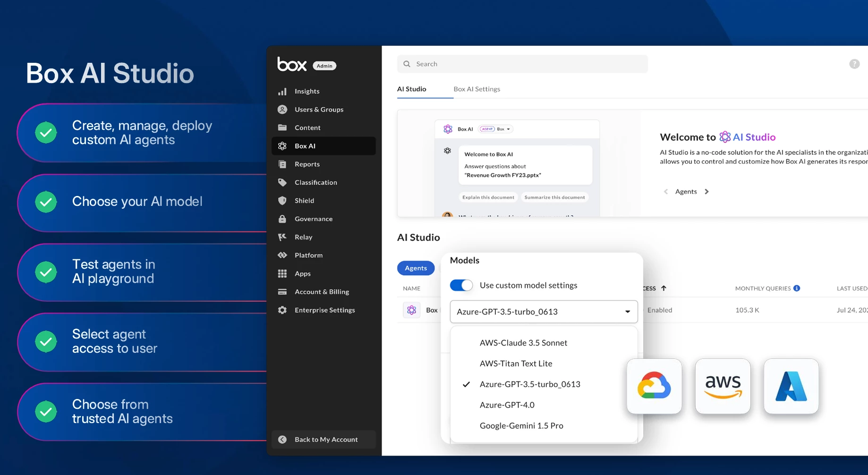Click the Welcome to Box AI preview card

tap(525, 165)
